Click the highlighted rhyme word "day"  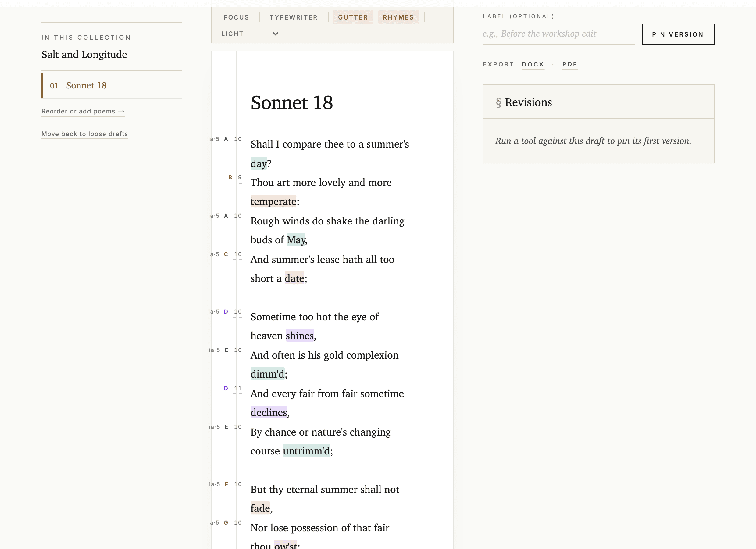click(x=259, y=163)
